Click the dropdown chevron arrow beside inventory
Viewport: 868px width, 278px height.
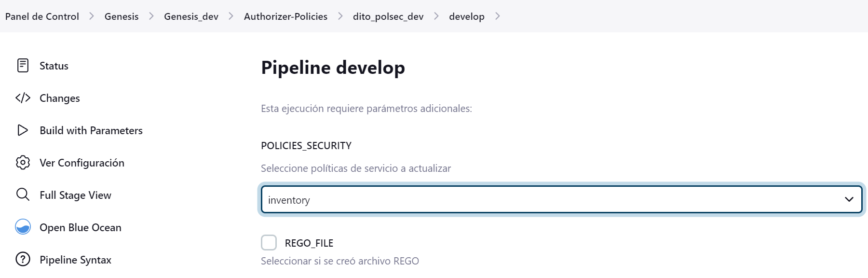tap(849, 200)
